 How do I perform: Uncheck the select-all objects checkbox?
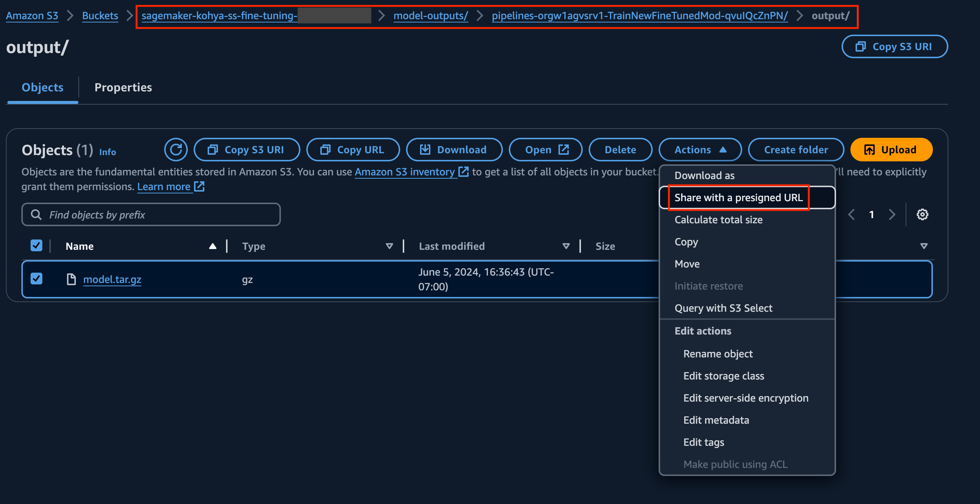point(36,245)
